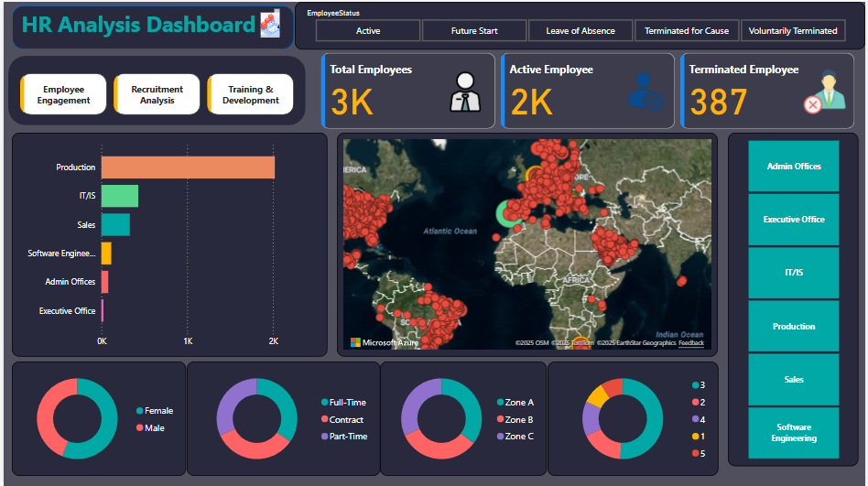Filter by Voluntarily Terminated status
The width and height of the screenshot is (868, 486).
pos(793,31)
